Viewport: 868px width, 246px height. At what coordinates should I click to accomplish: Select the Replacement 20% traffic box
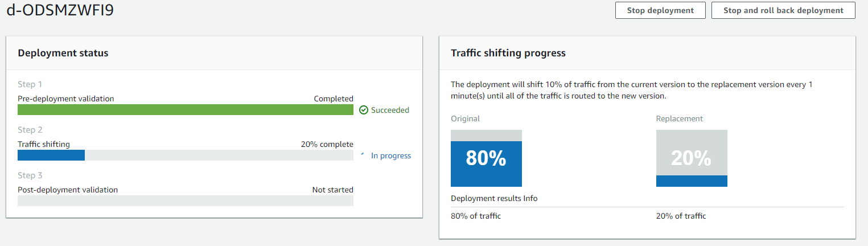(692, 158)
